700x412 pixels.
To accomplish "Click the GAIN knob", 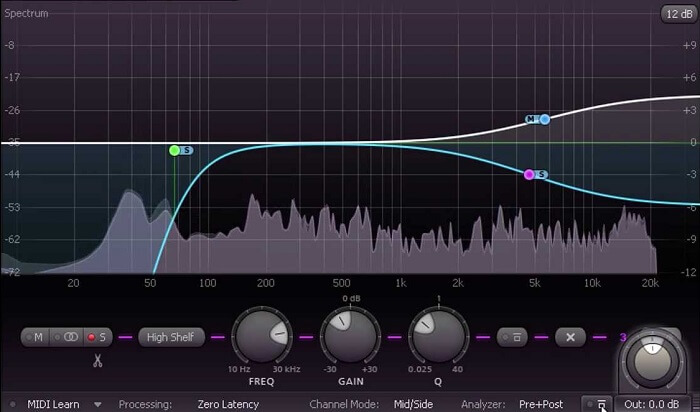I will pyautogui.click(x=350, y=335).
